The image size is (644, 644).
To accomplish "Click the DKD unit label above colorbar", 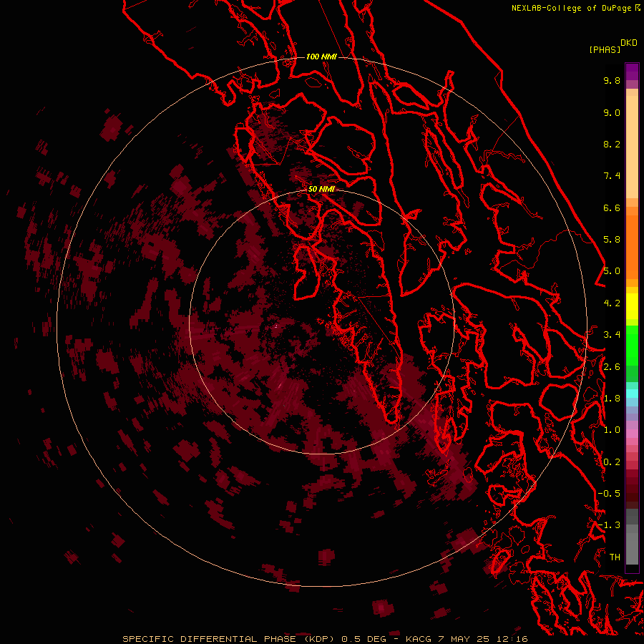I will tap(629, 43).
